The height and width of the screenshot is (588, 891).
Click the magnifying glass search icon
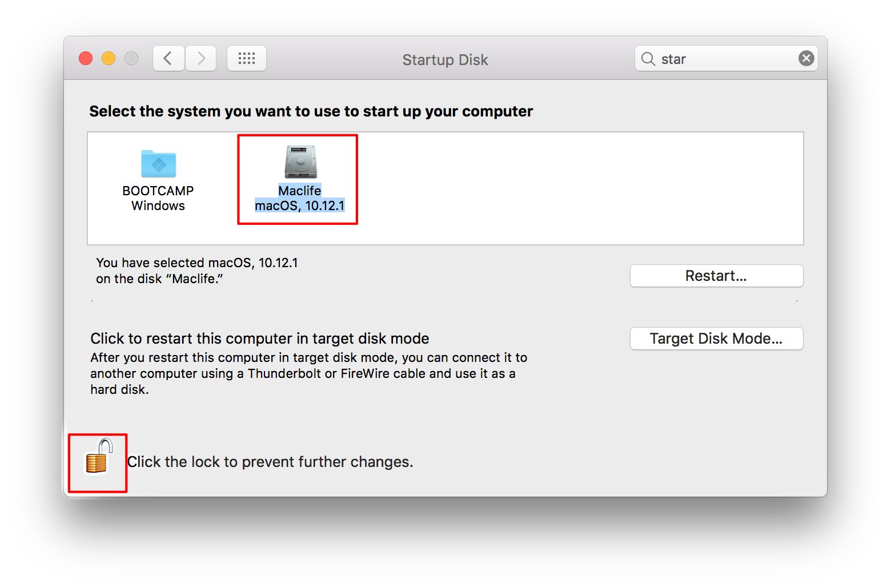click(x=648, y=59)
